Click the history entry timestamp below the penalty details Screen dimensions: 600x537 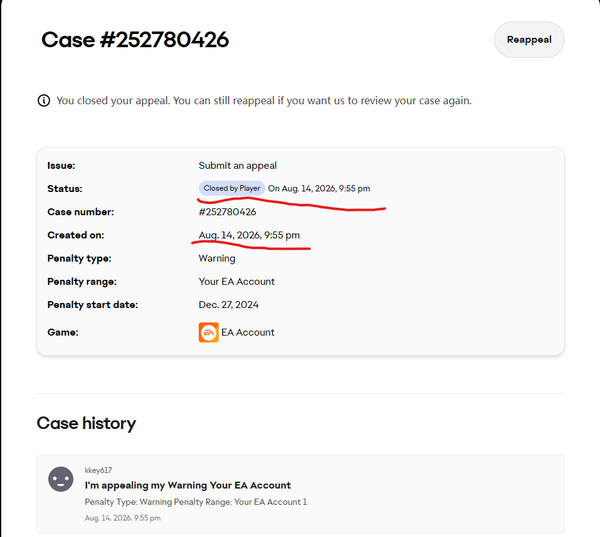coord(122,518)
